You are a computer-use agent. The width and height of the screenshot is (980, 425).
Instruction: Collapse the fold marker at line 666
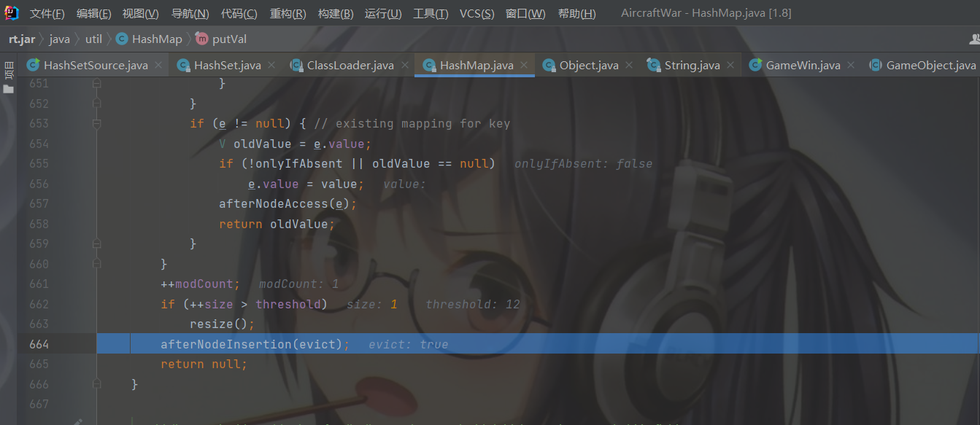(97, 385)
